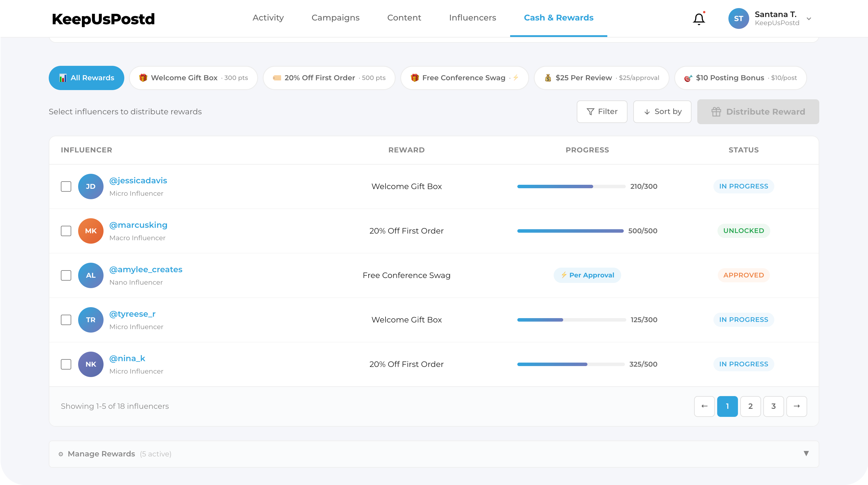Viewport: 868px width, 485px height.
Task: Click the gift icon on Distribute Reward button
Action: 716,112
